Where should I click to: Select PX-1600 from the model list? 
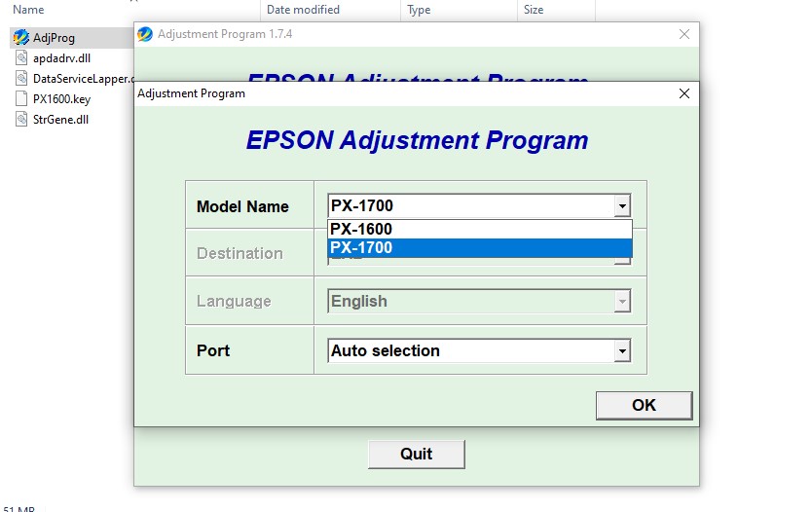pos(480,230)
